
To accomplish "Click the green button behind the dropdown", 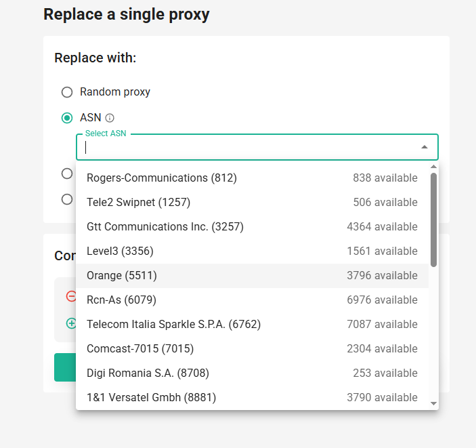I will 65,367.
